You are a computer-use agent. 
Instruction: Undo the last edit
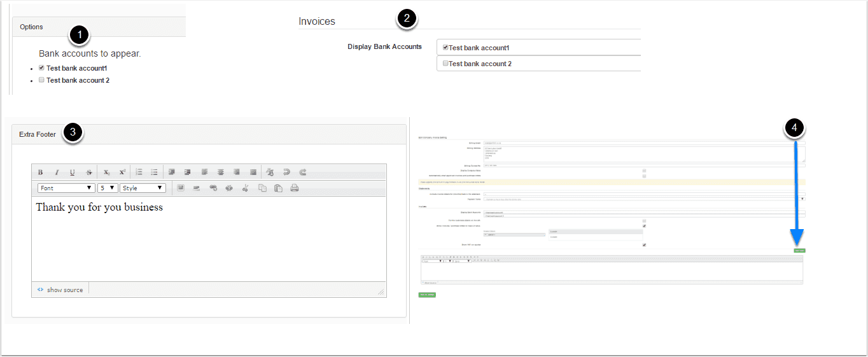(286, 172)
